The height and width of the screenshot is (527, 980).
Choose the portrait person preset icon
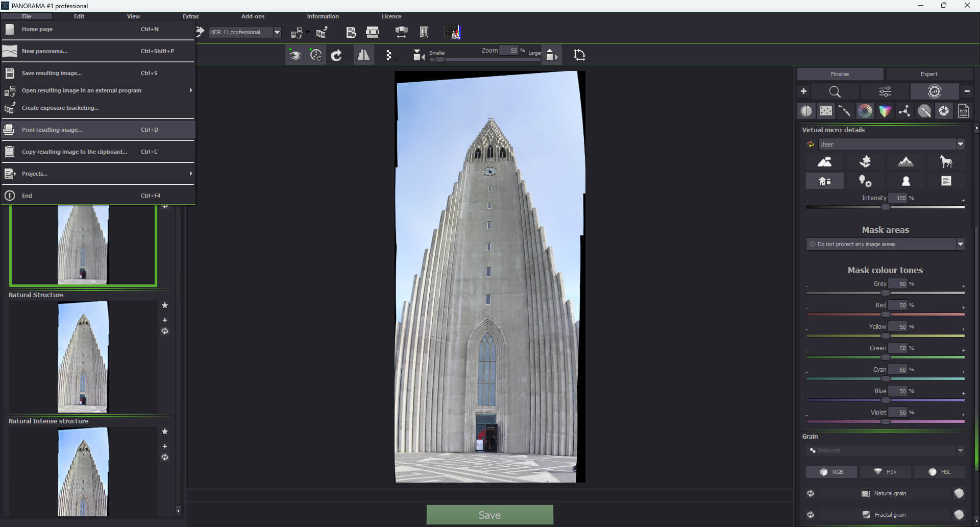click(x=905, y=181)
